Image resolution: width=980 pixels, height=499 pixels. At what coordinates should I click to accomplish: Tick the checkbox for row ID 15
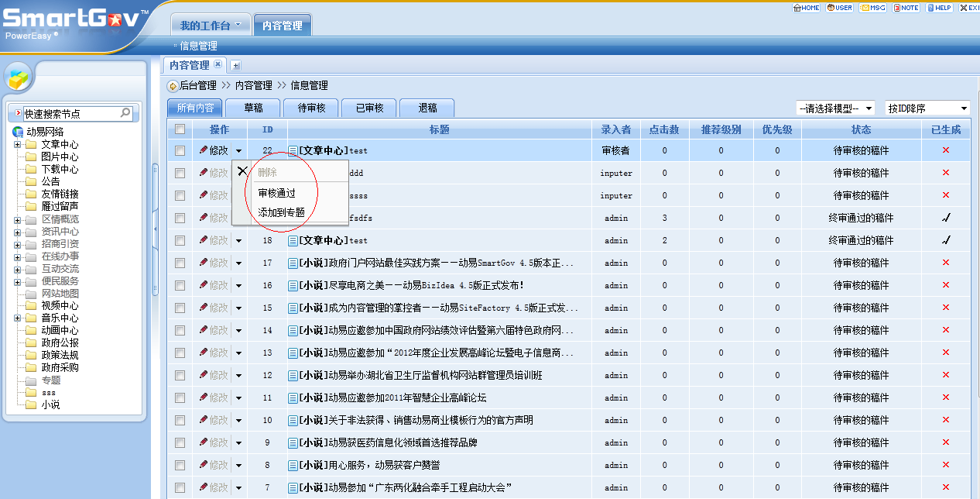pos(180,308)
